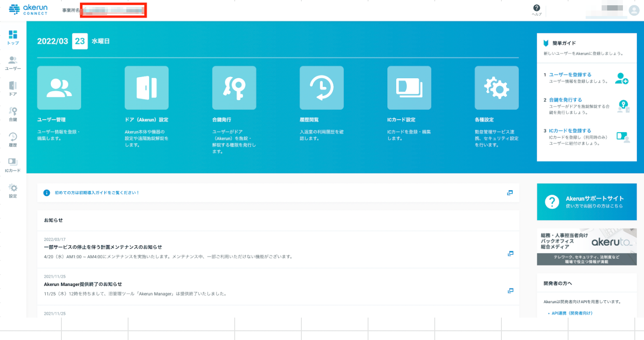This screenshot has height=340, width=644.
Task: Click the 合鍵発行 key icon tile
Action: [x=234, y=88]
